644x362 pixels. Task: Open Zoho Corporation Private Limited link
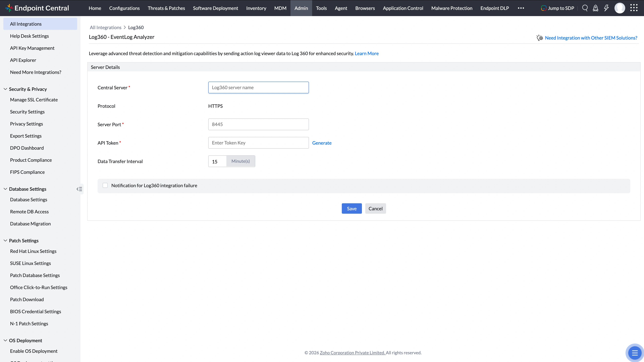click(x=353, y=352)
